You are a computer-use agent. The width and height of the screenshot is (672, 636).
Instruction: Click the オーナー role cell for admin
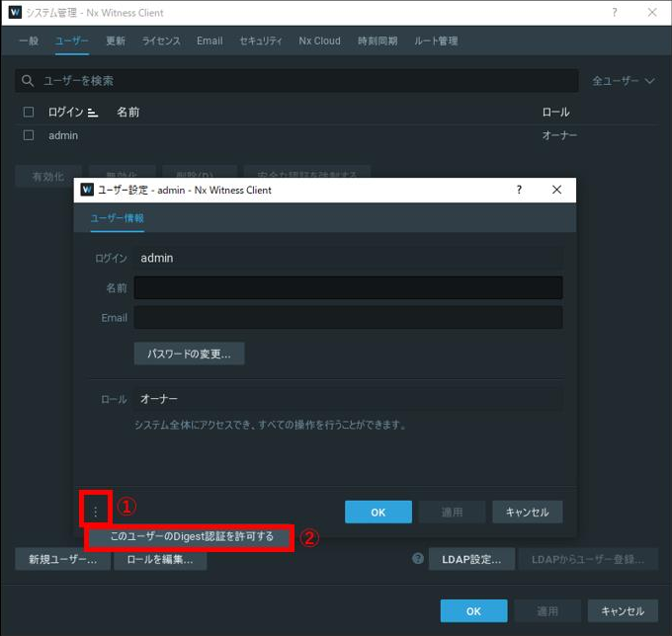coord(559,135)
